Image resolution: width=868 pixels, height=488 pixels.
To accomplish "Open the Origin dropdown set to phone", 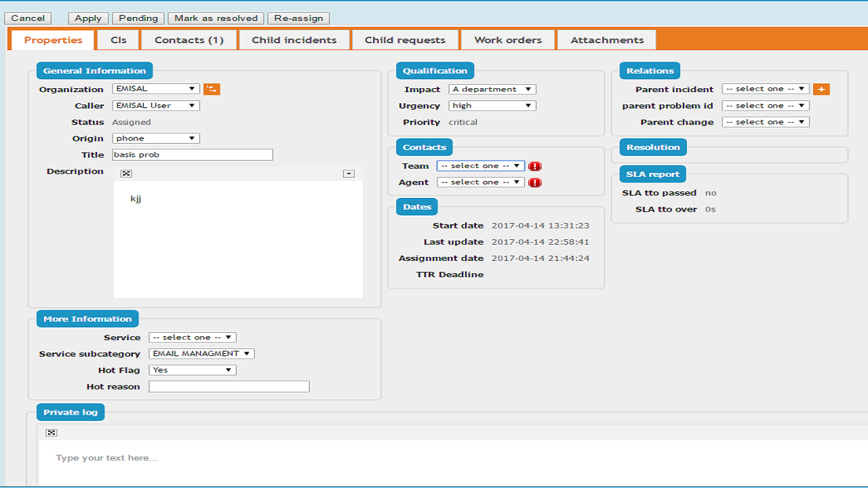I will 156,138.
